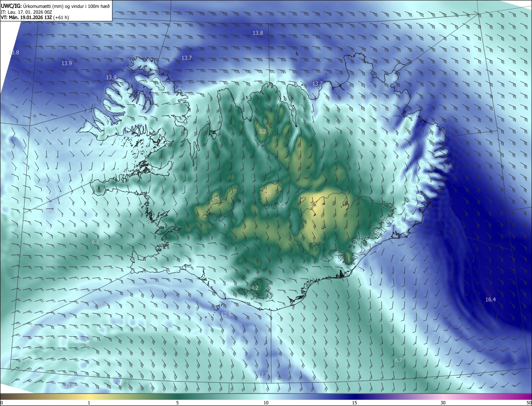The height and width of the screenshot is (406, 532).
Task: Select the 10 tick label on the color scale
Action: [266, 403]
